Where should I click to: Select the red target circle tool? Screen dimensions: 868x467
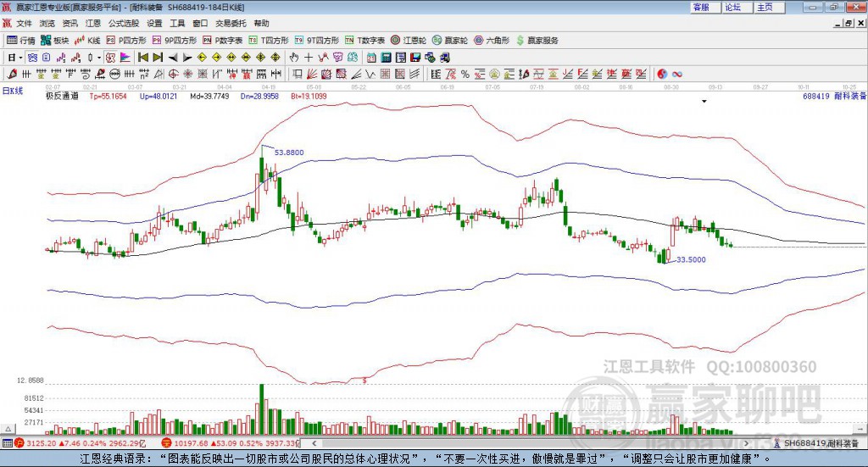[173, 74]
